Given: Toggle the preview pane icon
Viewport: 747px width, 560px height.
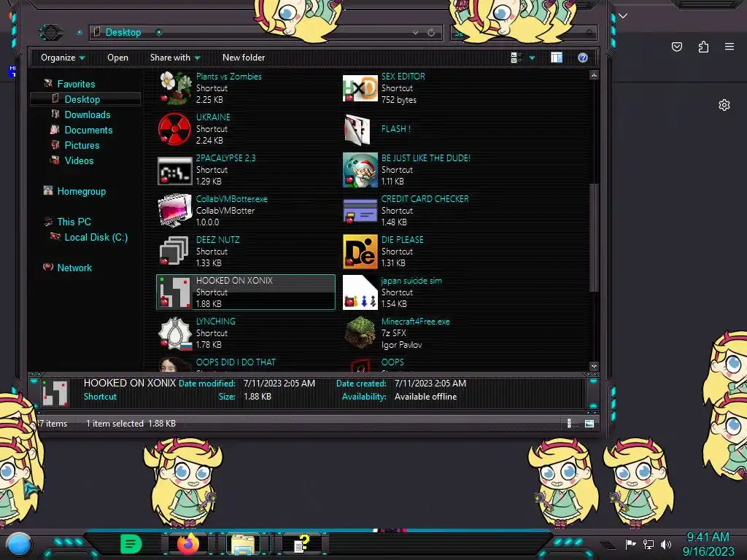Looking at the screenshot, I should tap(557, 58).
